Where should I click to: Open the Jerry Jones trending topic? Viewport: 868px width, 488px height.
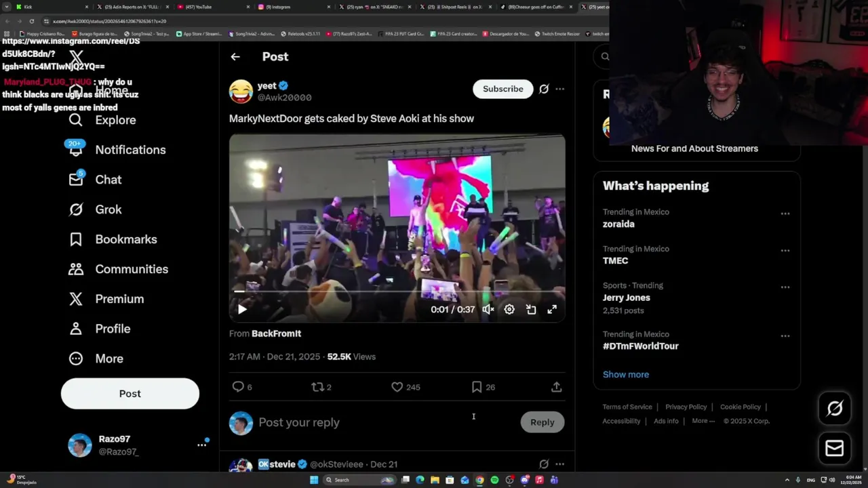tap(627, 298)
